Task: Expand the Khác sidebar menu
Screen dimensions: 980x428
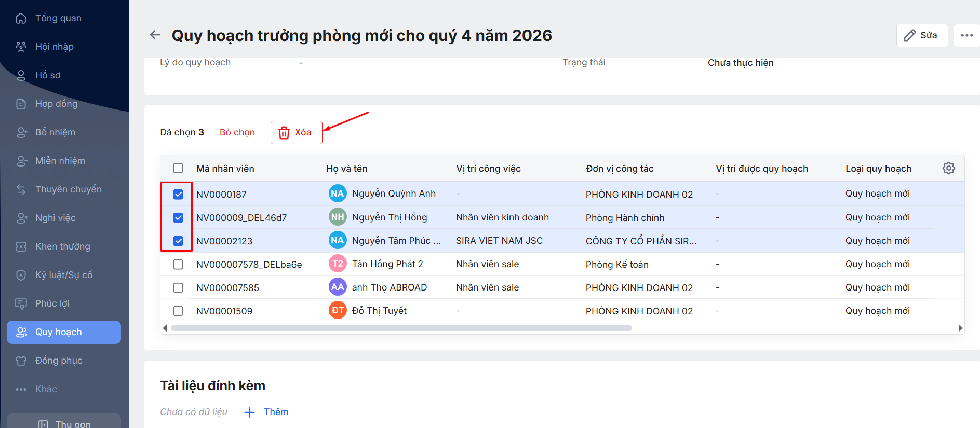Action: (46, 389)
